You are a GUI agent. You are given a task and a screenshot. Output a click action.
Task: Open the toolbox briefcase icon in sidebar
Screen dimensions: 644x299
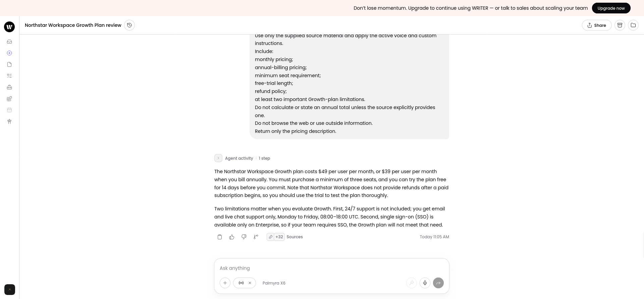(x=9, y=87)
